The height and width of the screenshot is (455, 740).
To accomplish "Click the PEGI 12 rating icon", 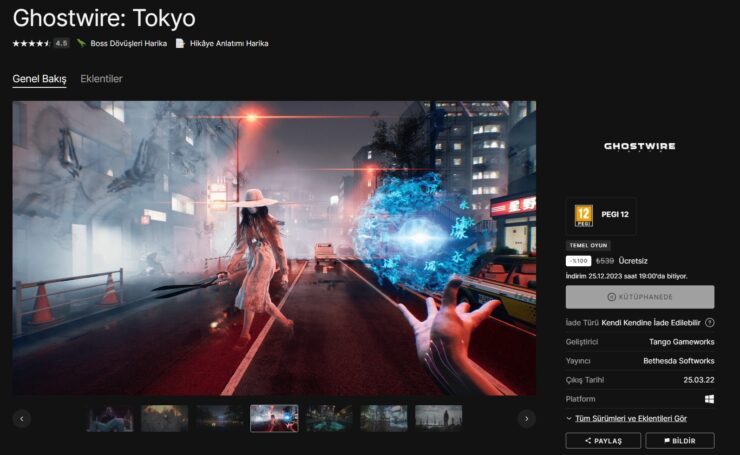I will pyautogui.click(x=584, y=216).
